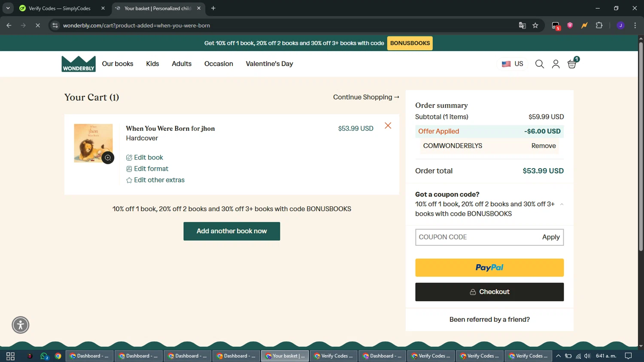644x362 pixels.
Task: Click the BONUSBOOKS code badge in banner
Action: click(410, 43)
